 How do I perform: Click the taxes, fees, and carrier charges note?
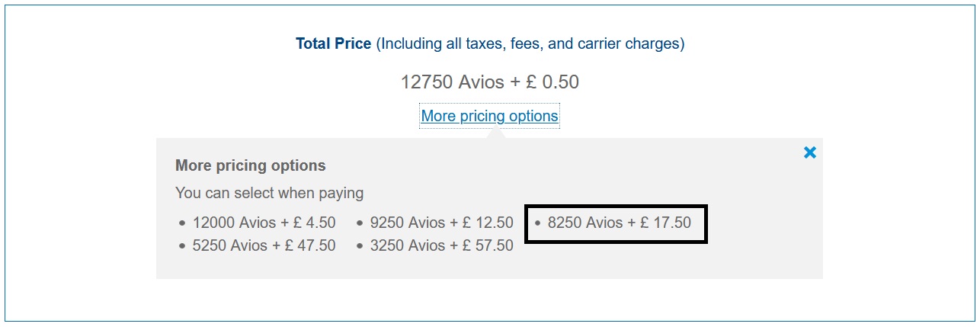531,43
